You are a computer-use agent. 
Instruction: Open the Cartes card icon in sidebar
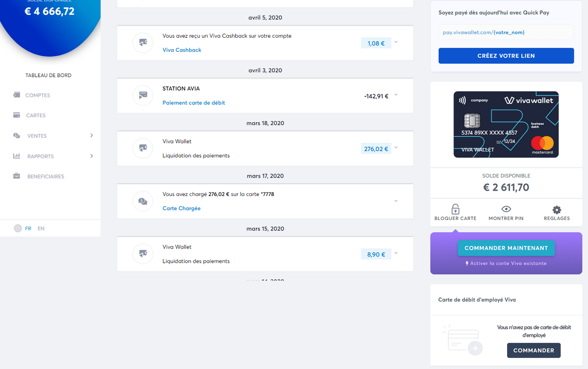click(17, 115)
